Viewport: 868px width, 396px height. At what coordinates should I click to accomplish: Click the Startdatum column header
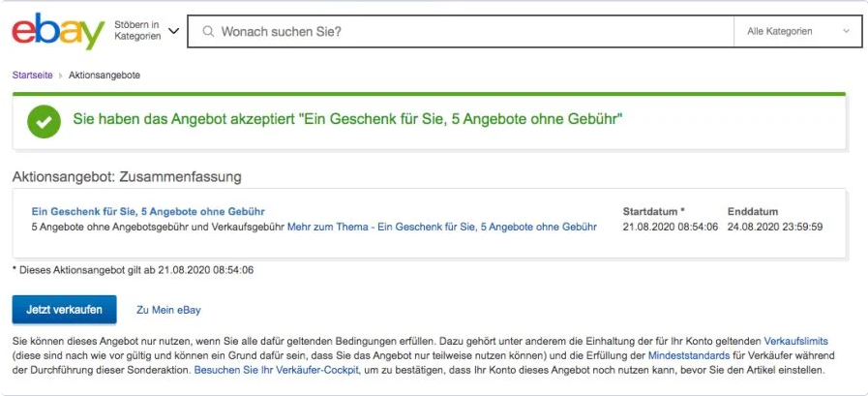point(653,211)
